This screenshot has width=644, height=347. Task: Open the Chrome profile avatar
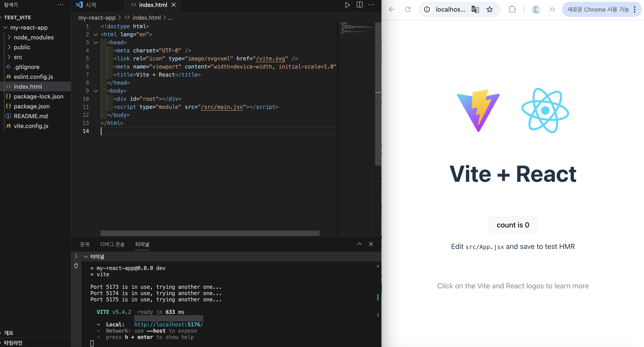click(x=536, y=9)
